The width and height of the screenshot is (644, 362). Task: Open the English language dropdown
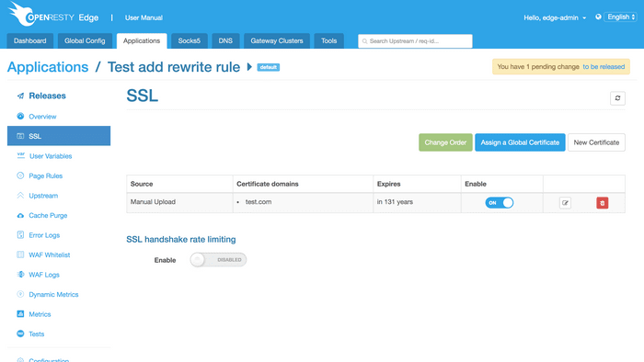[x=620, y=17]
